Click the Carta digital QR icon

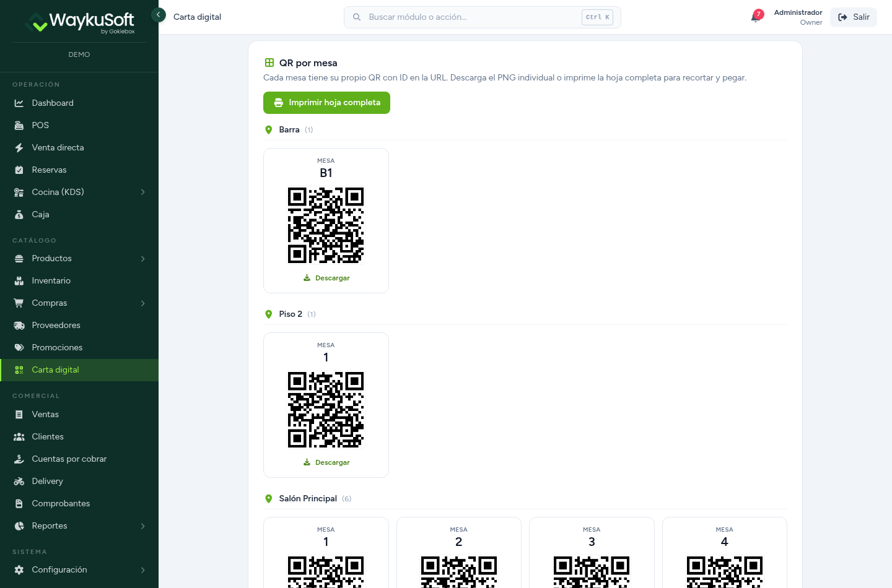(19, 370)
